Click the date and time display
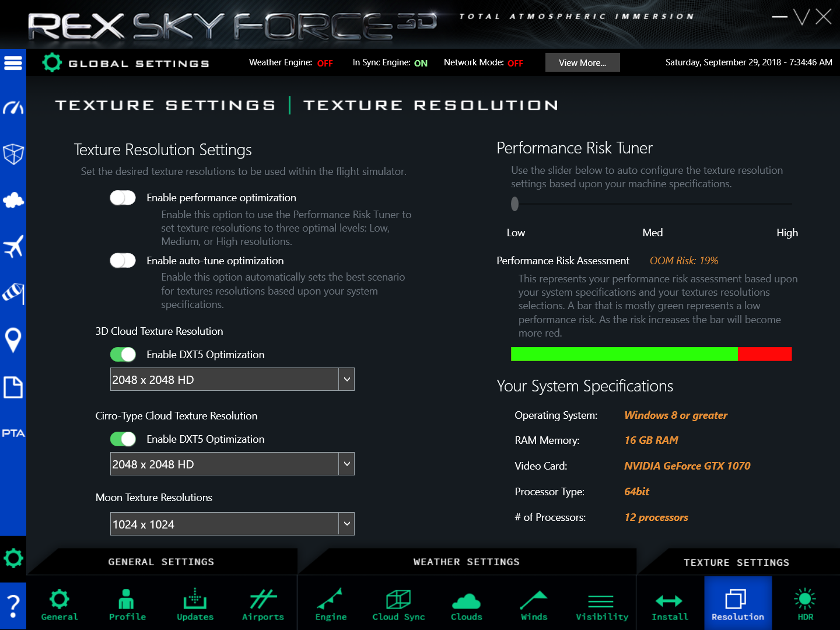 point(749,62)
